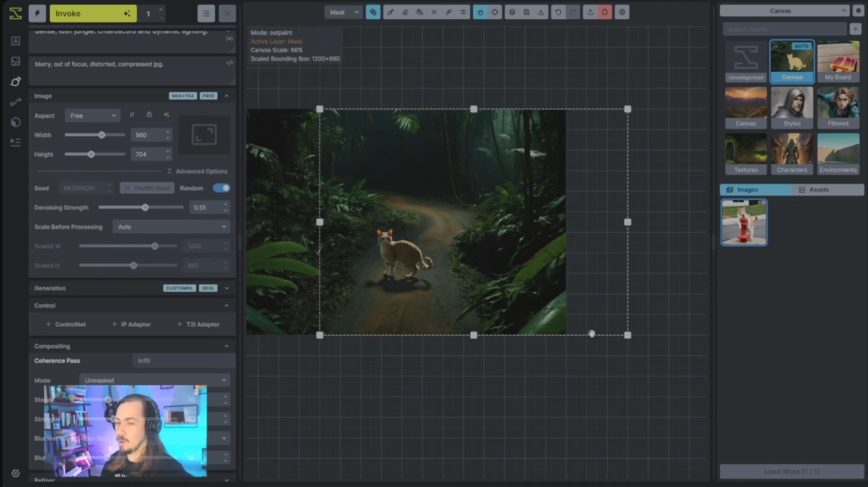868x487 pixels.
Task: Open the Mask layer dropdown
Action: (x=343, y=12)
